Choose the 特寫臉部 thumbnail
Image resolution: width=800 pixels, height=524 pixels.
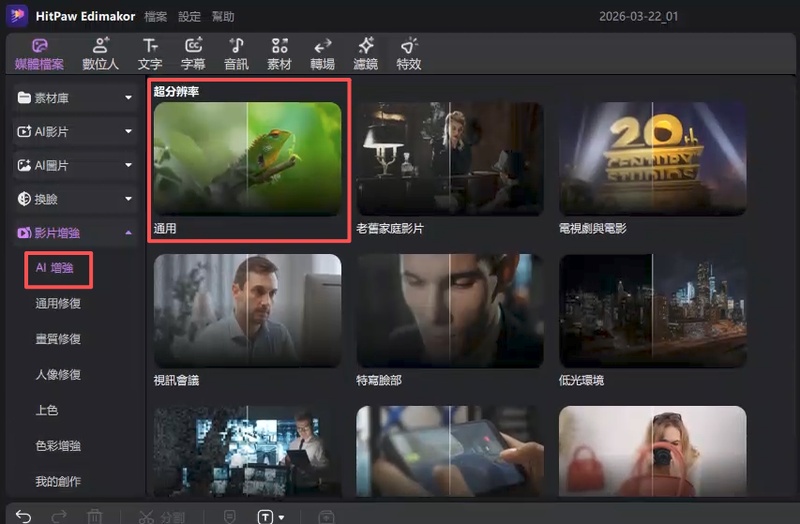click(450, 311)
